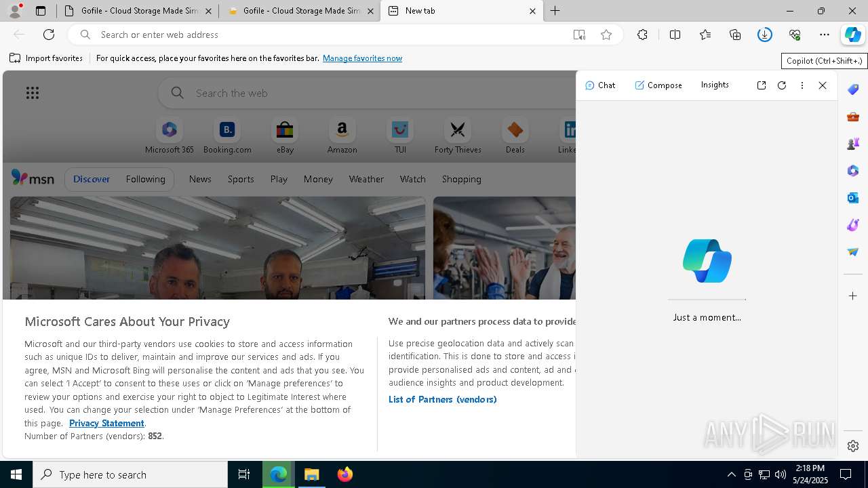
Task: Open Windows Start menu
Action: pyautogui.click(x=16, y=474)
